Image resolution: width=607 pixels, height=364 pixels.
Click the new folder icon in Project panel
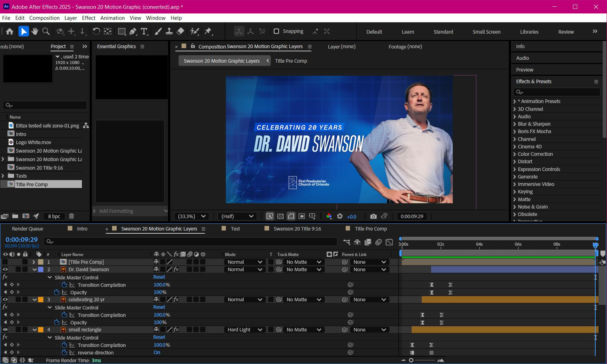15,216
